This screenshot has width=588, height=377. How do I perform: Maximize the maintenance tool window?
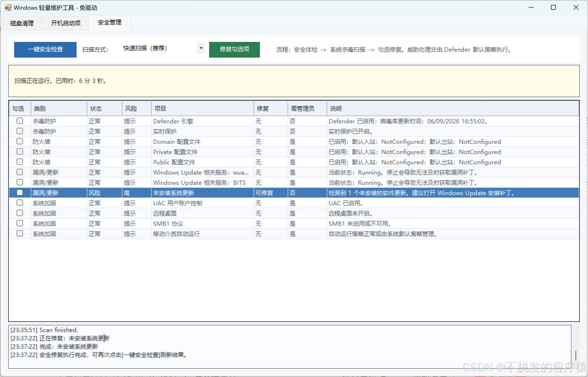coord(553,8)
